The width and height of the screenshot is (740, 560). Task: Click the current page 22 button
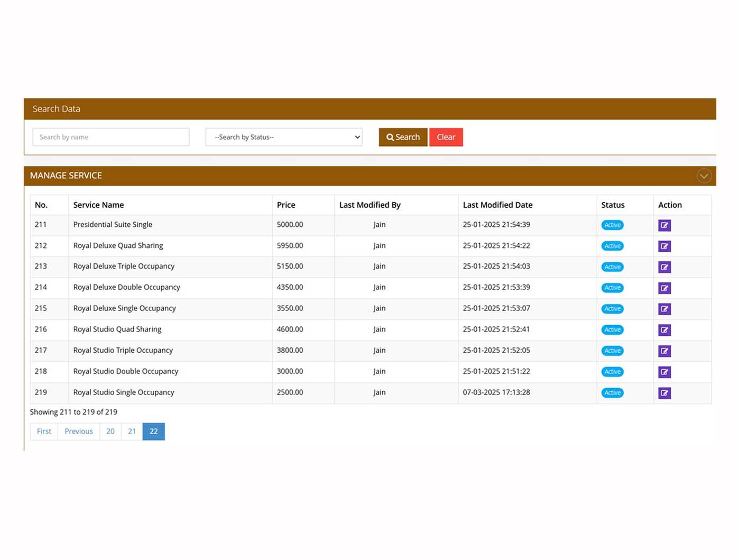pos(154,432)
